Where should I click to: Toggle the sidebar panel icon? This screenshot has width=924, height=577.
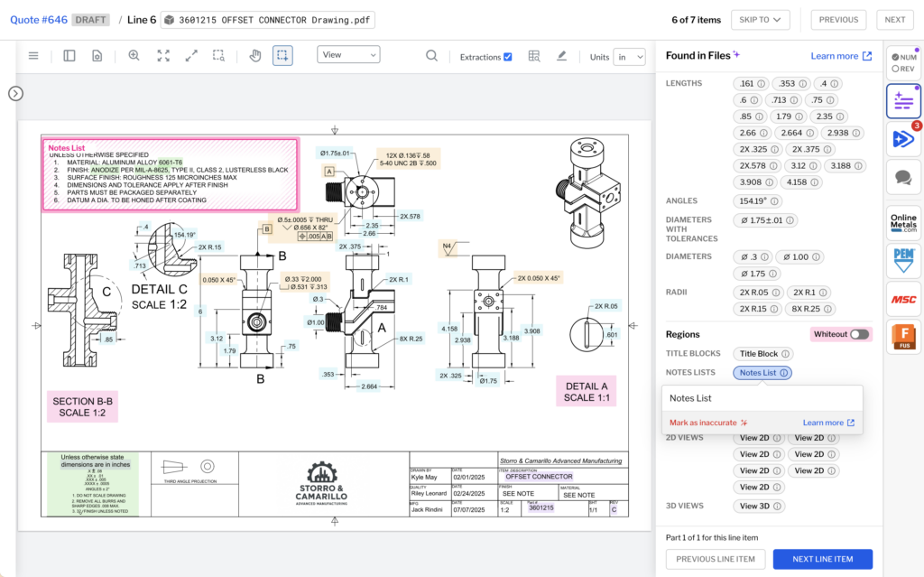(x=69, y=55)
